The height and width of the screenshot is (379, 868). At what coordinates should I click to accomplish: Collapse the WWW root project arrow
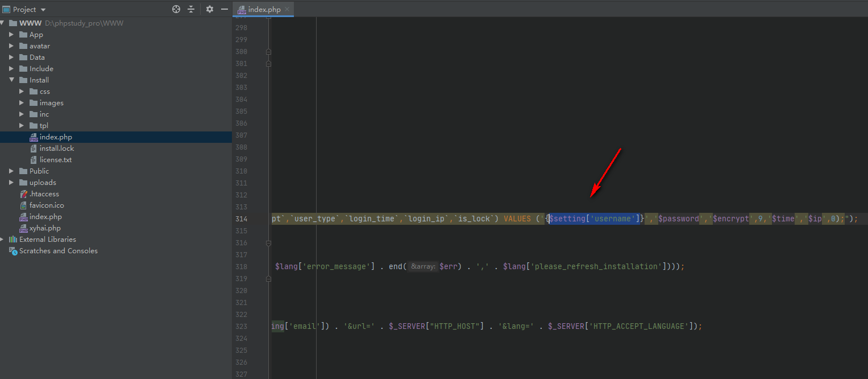point(2,23)
